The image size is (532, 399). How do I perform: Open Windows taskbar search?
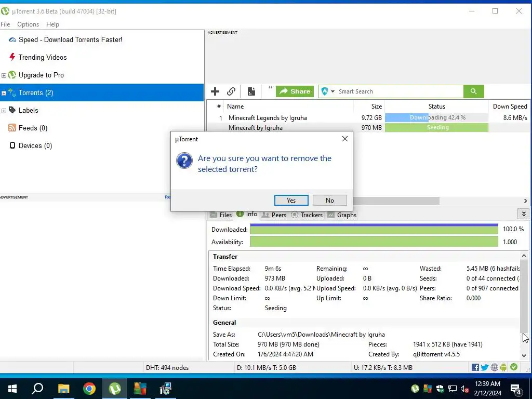pos(37,389)
